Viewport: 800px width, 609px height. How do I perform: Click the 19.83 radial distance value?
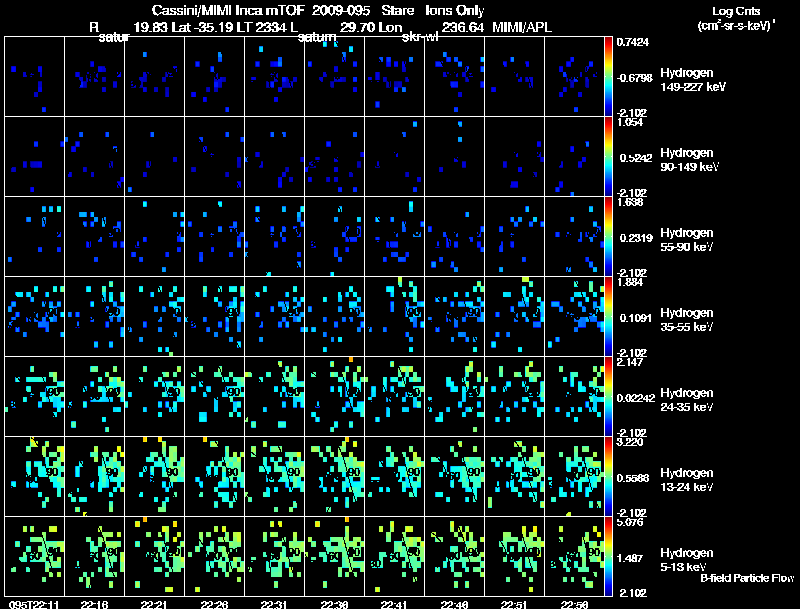pos(151,27)
